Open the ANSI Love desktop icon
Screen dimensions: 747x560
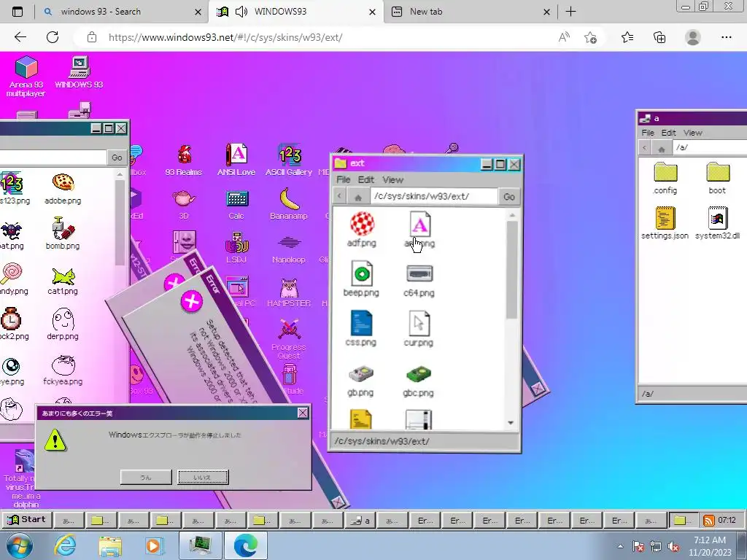coord(236,160)
